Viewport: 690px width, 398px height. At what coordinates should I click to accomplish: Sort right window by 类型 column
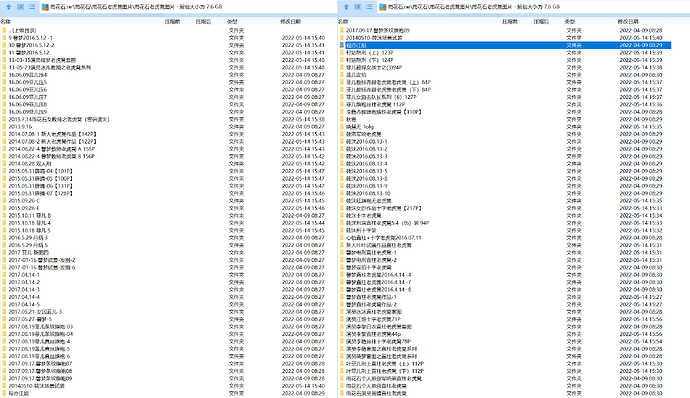(570, 22)
